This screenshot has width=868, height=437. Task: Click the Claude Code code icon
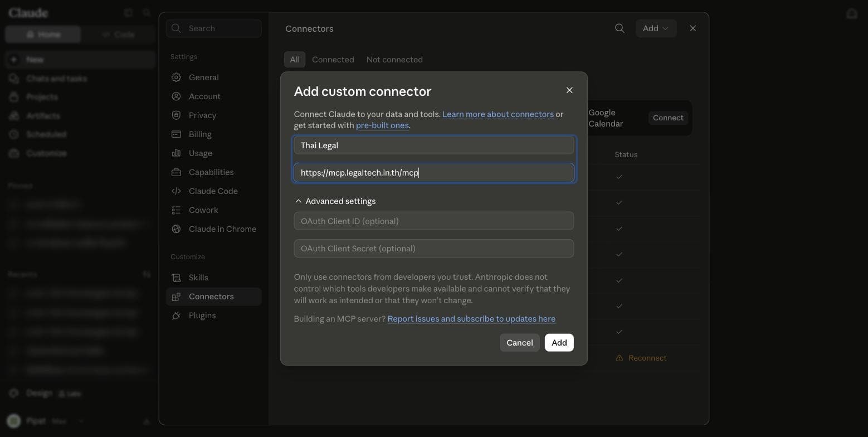coord(176,191)
